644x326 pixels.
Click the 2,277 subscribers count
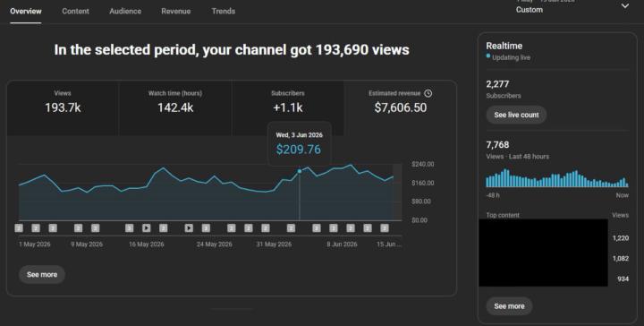497,84
